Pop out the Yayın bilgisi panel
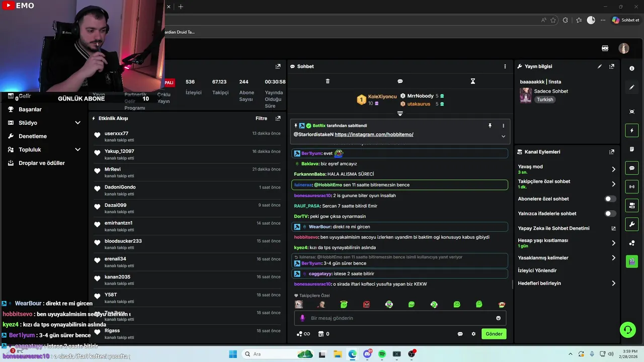 click(612, 66)
